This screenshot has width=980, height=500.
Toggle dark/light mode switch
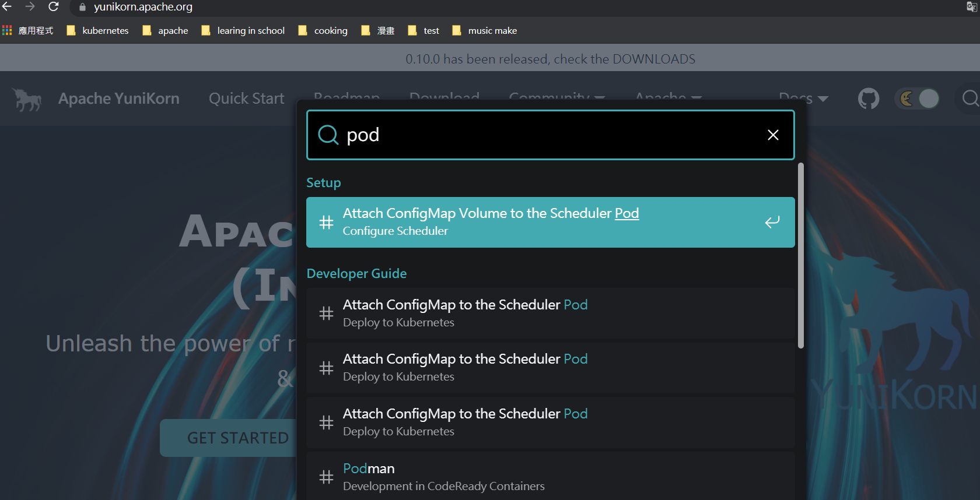918,98
